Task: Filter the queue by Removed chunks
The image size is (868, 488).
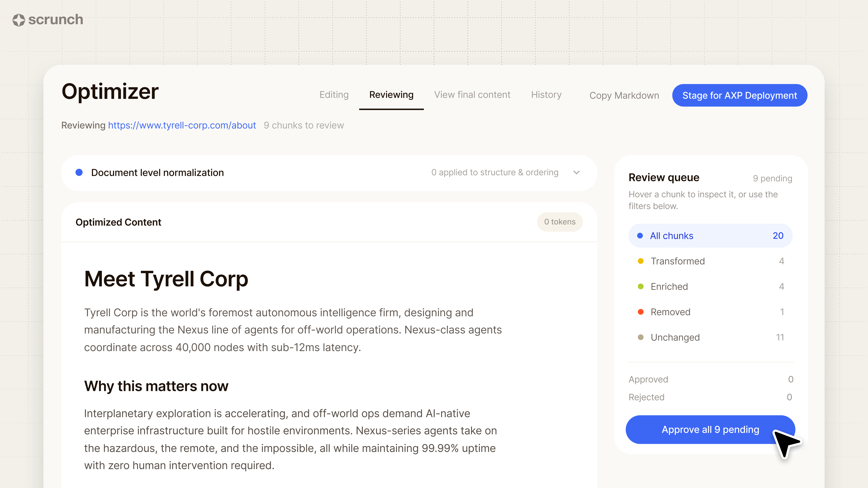Action: (710, 312)
